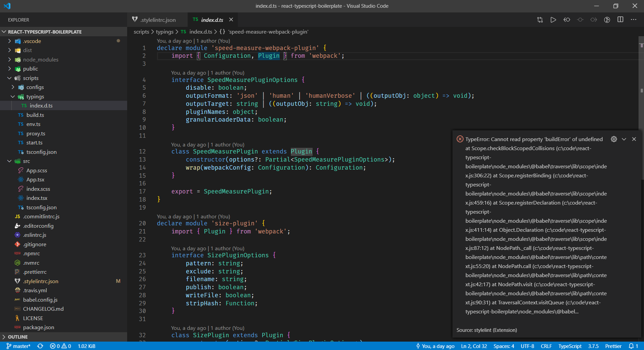Open the GitLens settings gear on the error popup

(614, 139)
